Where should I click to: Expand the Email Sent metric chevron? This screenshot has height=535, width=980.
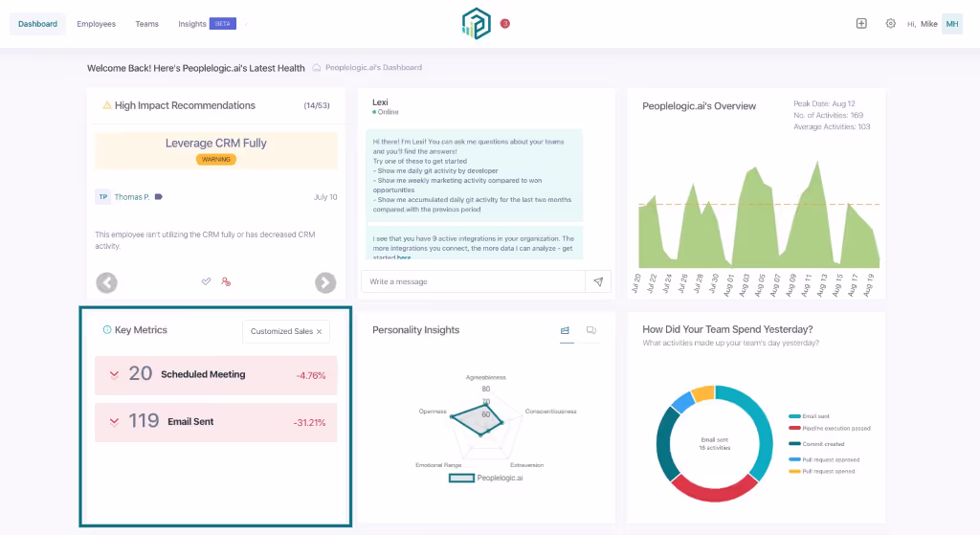[115, 422]
